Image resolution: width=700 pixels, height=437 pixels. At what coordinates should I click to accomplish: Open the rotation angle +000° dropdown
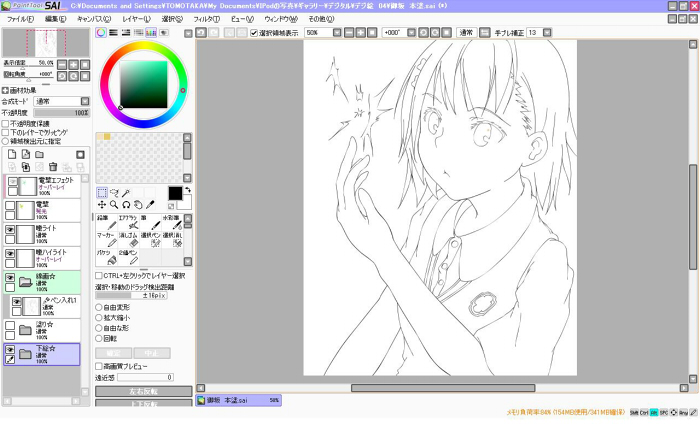point(412,33)
